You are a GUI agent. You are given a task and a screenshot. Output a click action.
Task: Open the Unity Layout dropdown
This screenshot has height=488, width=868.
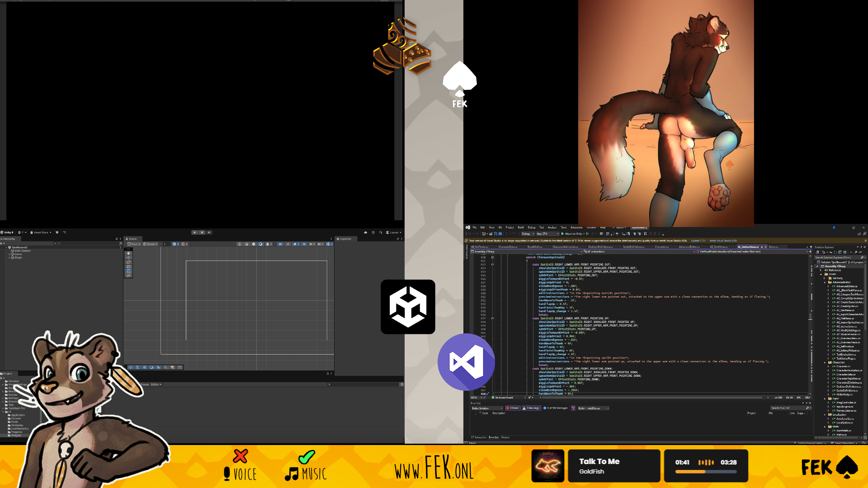click(x=394, y=232)
